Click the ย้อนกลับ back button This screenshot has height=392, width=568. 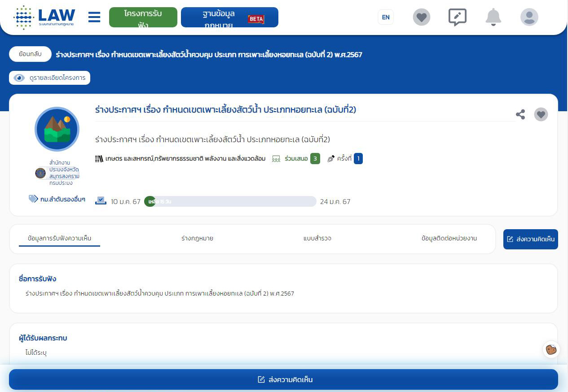coord(30,54)
